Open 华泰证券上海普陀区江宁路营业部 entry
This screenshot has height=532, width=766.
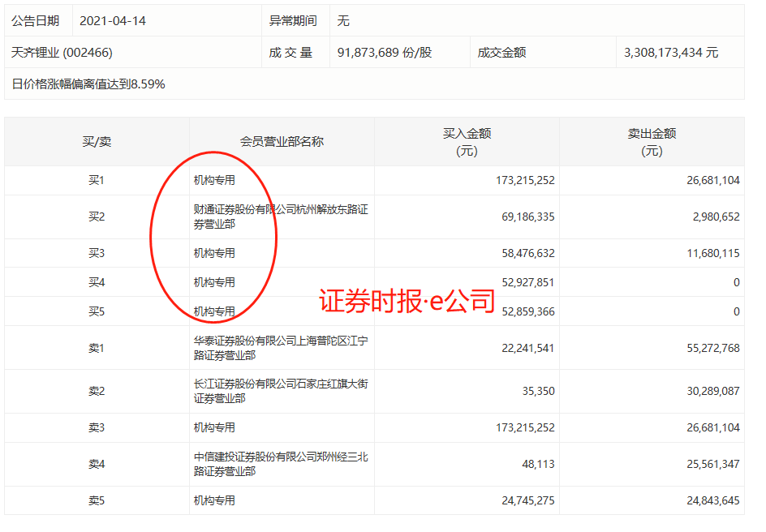281,348
